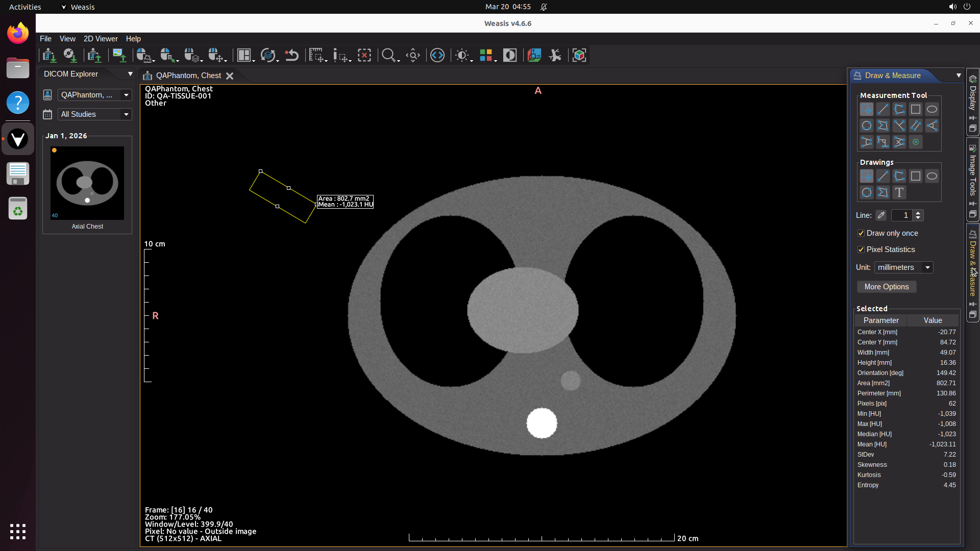Uncheck the Draw only once checkbox

(x=861, y=233)
